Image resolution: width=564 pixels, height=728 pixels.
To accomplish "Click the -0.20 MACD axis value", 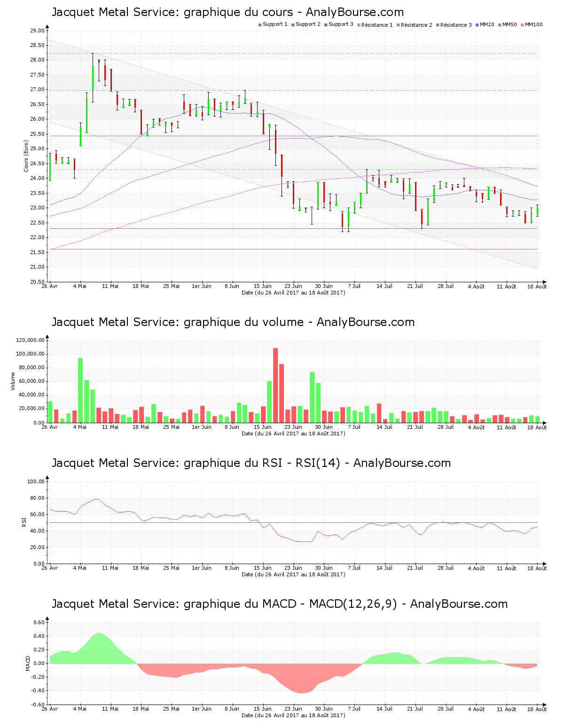I will click(x=38, y=677).
